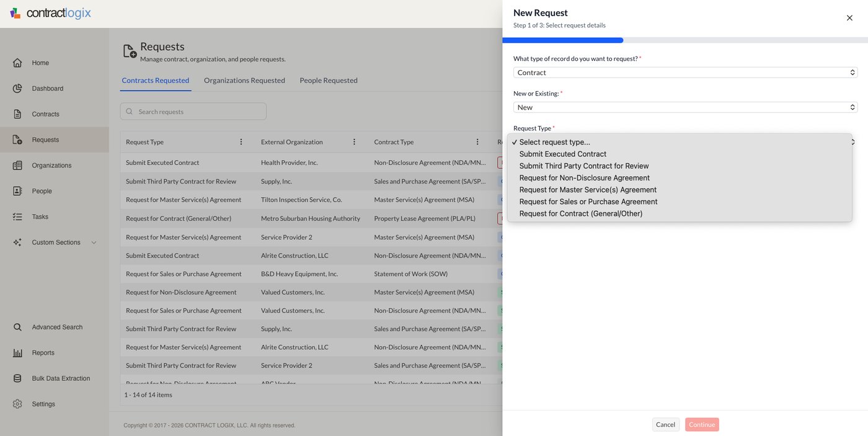Screen dimensions: 868x436
Task: Click the Organizations building icon
Action: (x=17, y=166)
